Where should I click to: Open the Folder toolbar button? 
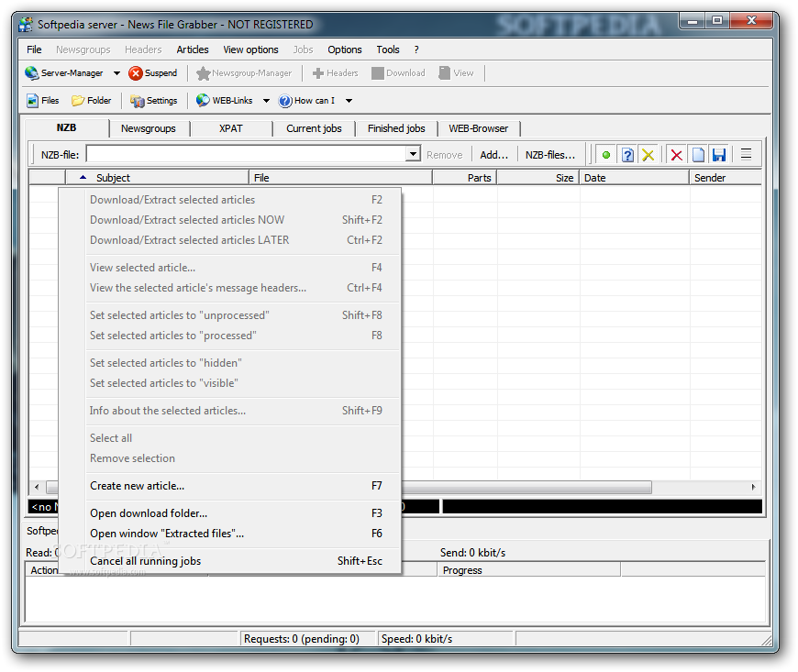pyautogui.click(x=92, y=101)
